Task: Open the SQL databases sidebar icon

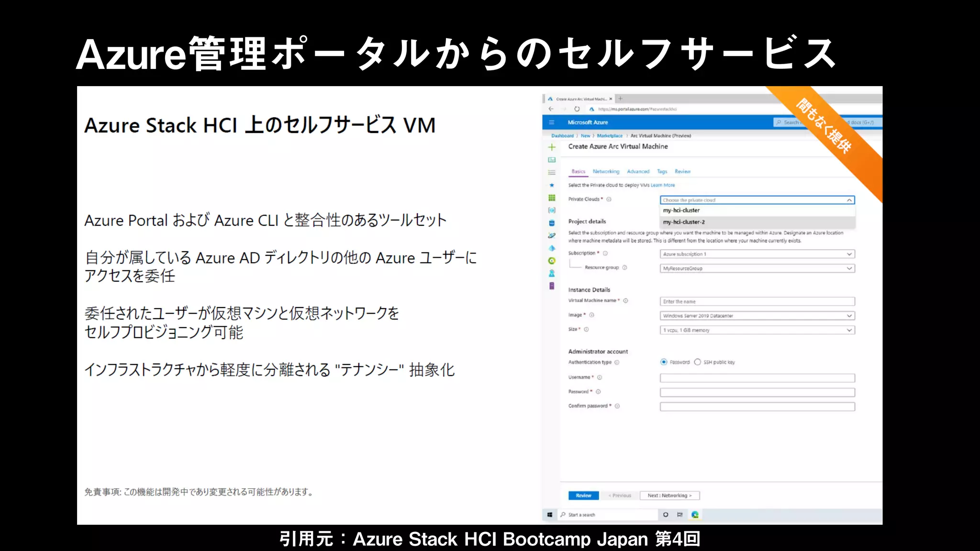Action: [552, 223]
